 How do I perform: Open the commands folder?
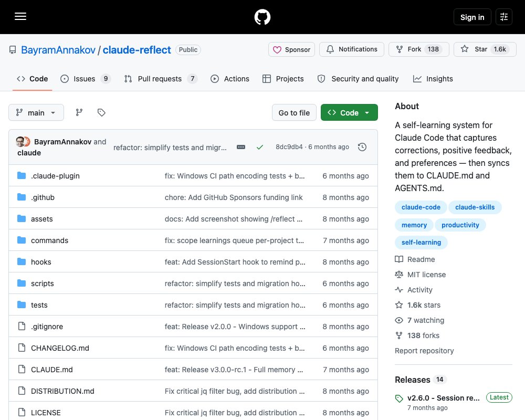tap(49, 240)
